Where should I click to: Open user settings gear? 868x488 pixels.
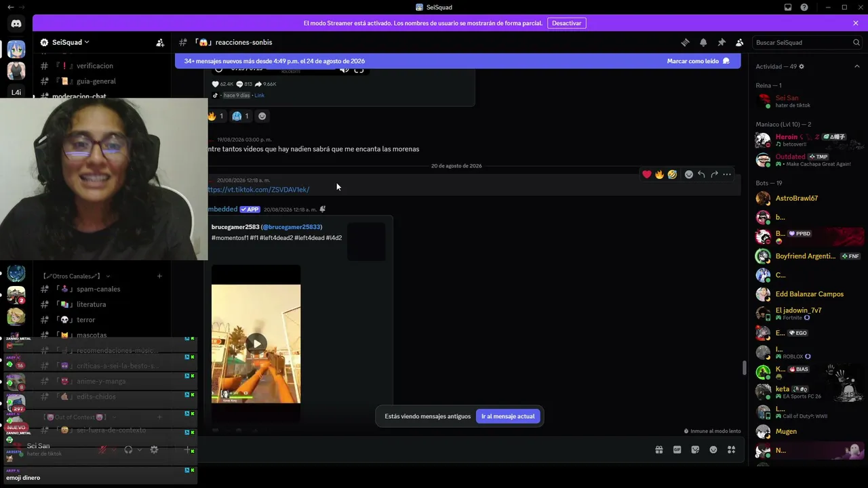[154, 449]
